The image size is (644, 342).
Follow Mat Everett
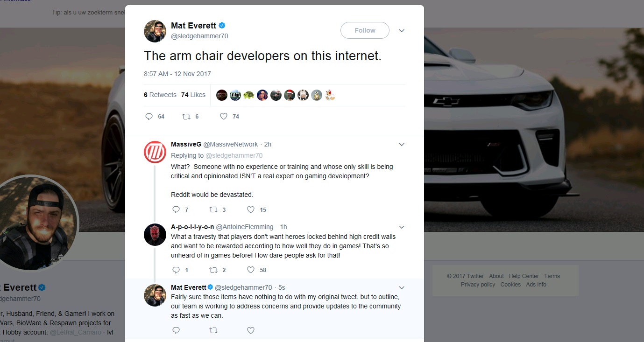point(365,30)
